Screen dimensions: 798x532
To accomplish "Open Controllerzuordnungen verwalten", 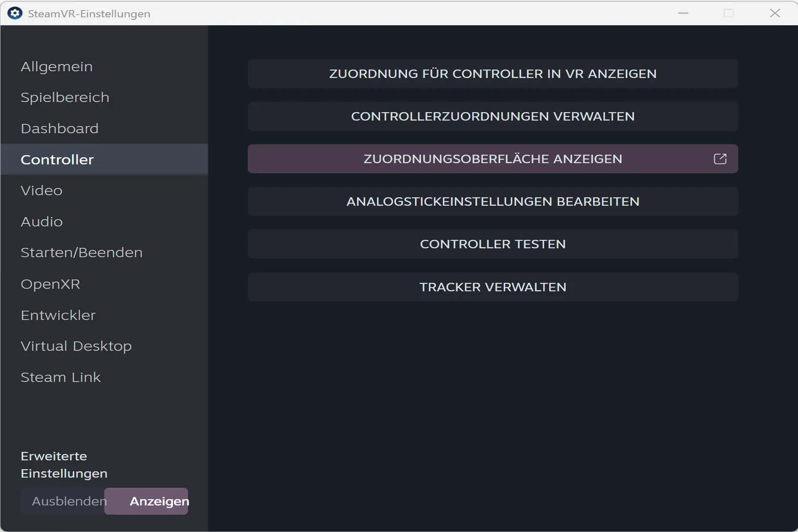I will click(493, 116).
